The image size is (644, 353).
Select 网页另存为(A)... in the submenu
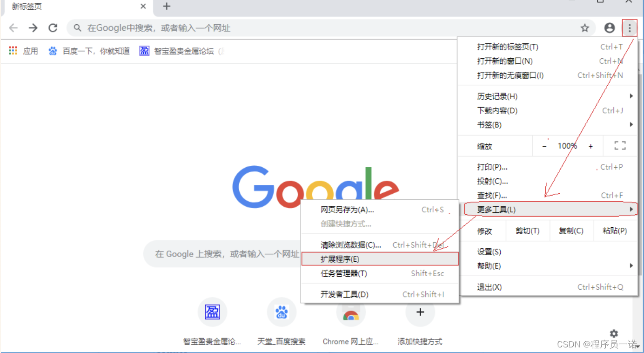(x=380, y=210)
